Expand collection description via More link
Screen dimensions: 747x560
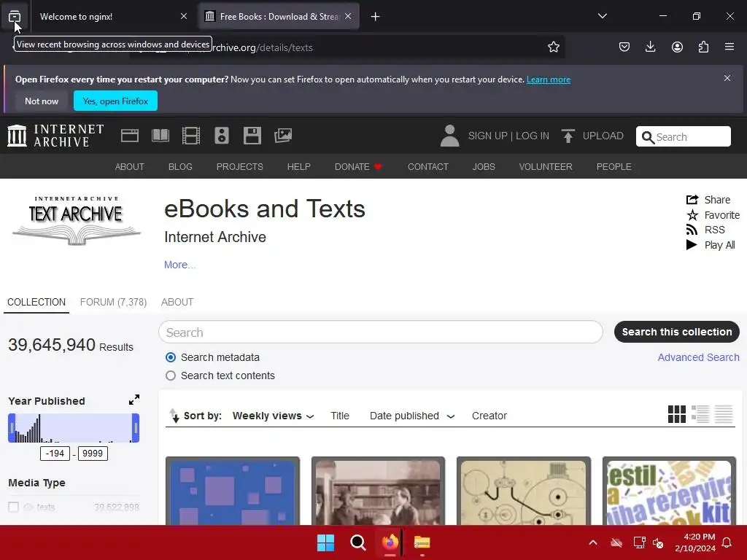pyautogui.click(x=179, y=265)
